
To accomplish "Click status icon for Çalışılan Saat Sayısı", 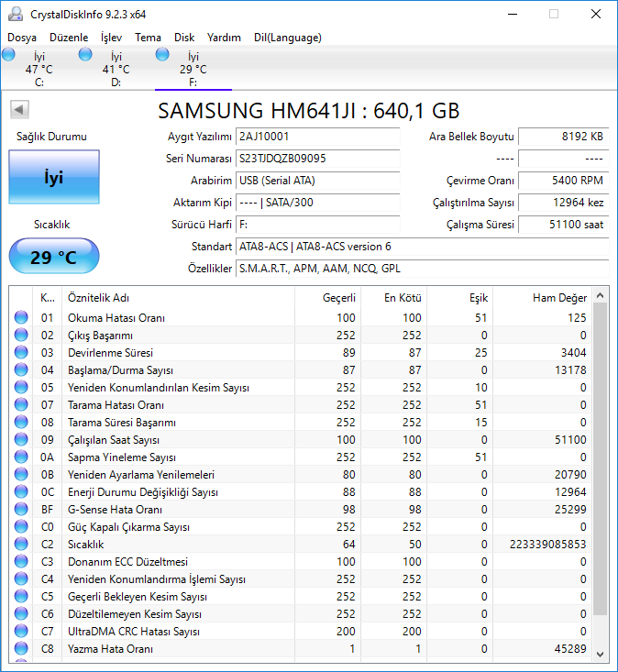I will (x=21, y=439).
